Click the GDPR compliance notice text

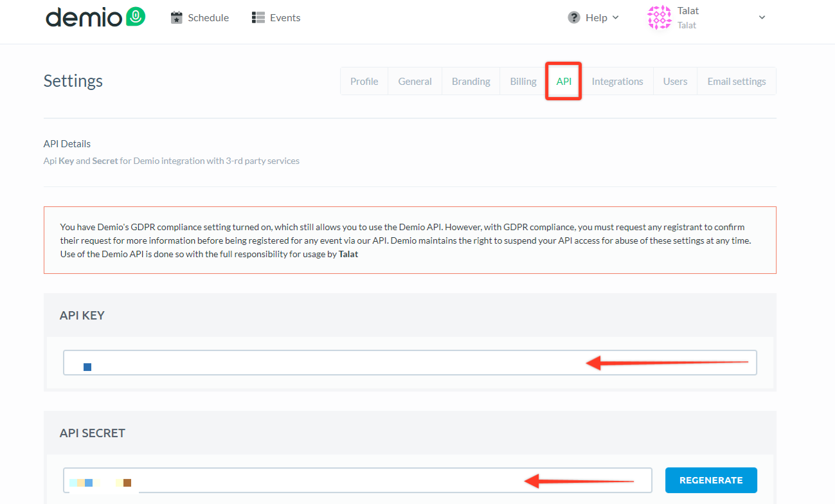pyautogui.click(x=406, y=240)
